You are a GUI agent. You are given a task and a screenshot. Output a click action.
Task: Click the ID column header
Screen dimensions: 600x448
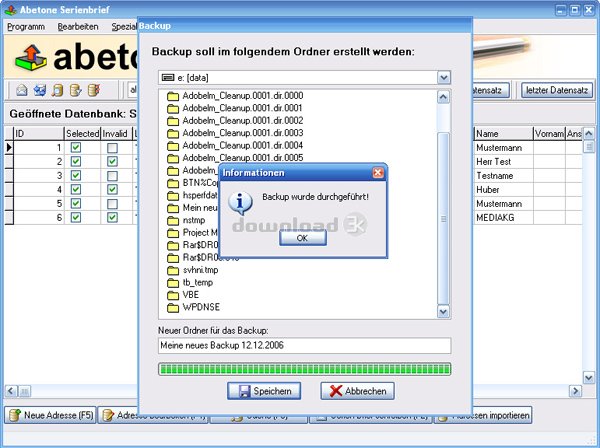point(39,134)
